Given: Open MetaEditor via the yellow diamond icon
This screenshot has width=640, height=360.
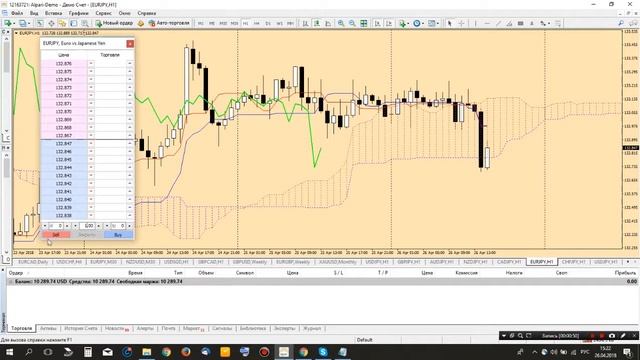Looking at the screenshot, I should 141,23.
